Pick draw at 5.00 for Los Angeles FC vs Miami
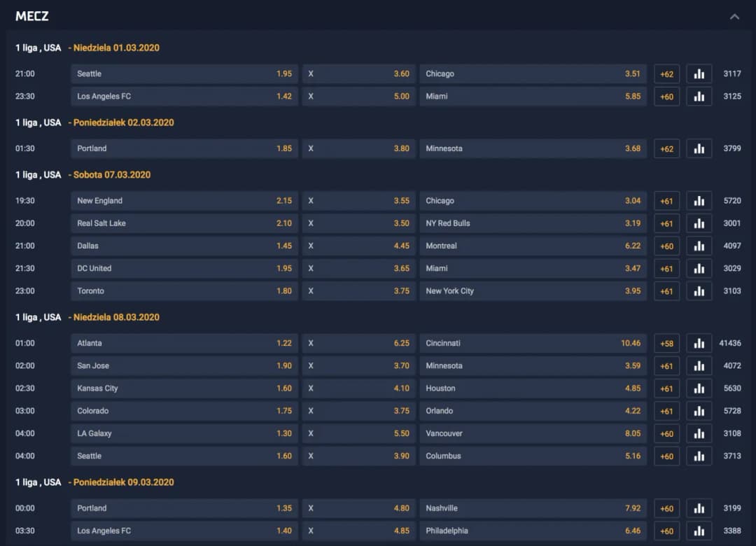 359,97
